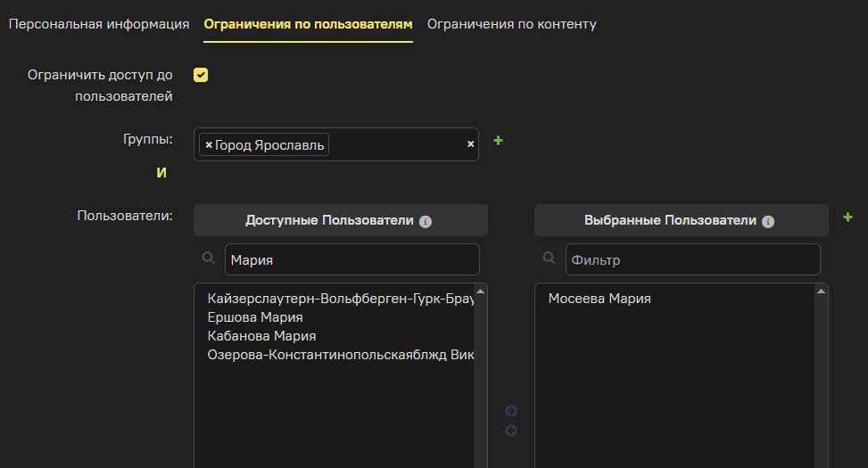Open the Персональная информация tab

(x=99, y=24)
